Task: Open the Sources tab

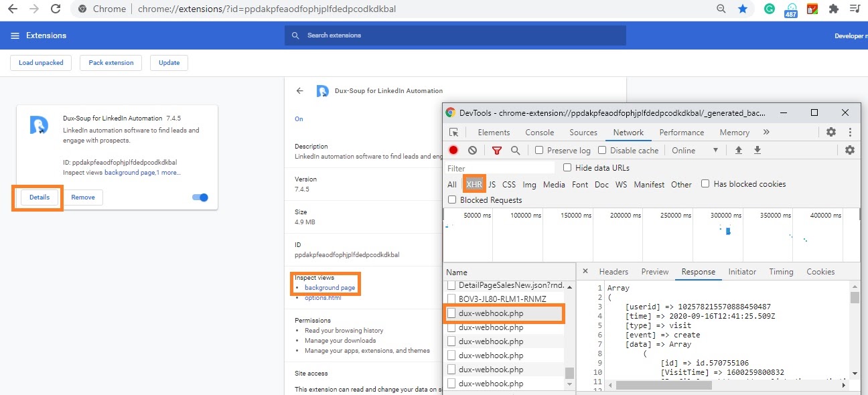Action: (x=583, y=133)
